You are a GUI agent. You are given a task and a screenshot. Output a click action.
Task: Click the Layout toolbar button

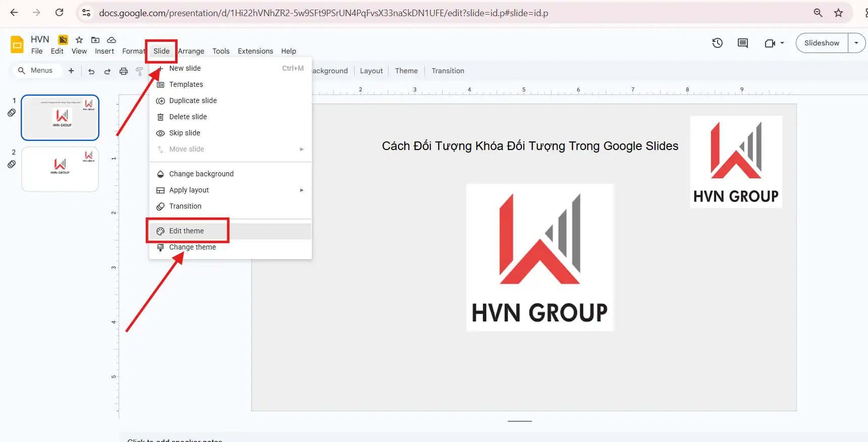pos(371,71)
